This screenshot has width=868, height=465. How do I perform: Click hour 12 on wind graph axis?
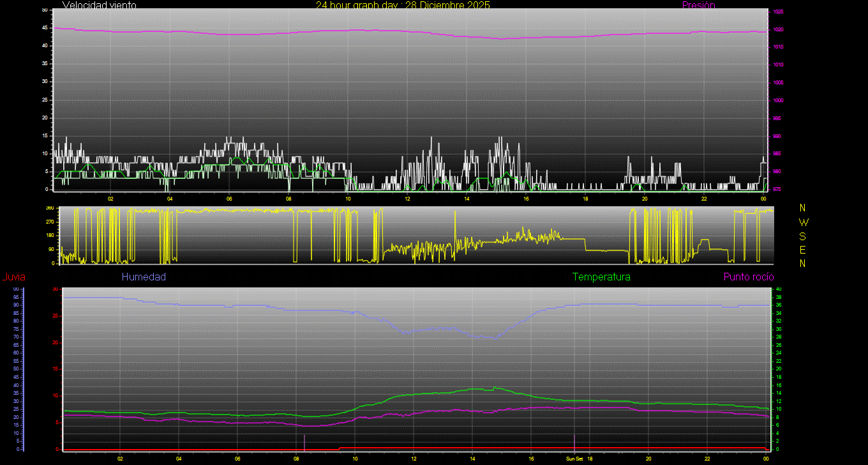pyautogui.click(x=407, y=199)
